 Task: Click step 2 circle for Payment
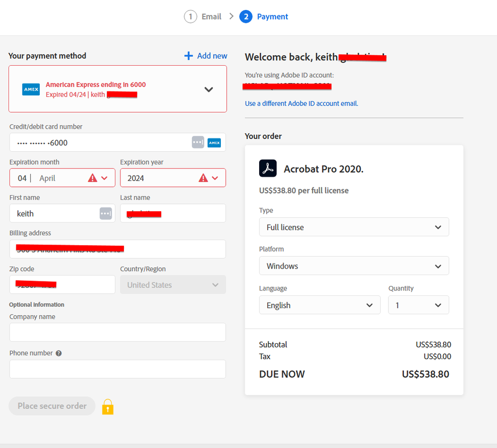click(x=246, y=16)
